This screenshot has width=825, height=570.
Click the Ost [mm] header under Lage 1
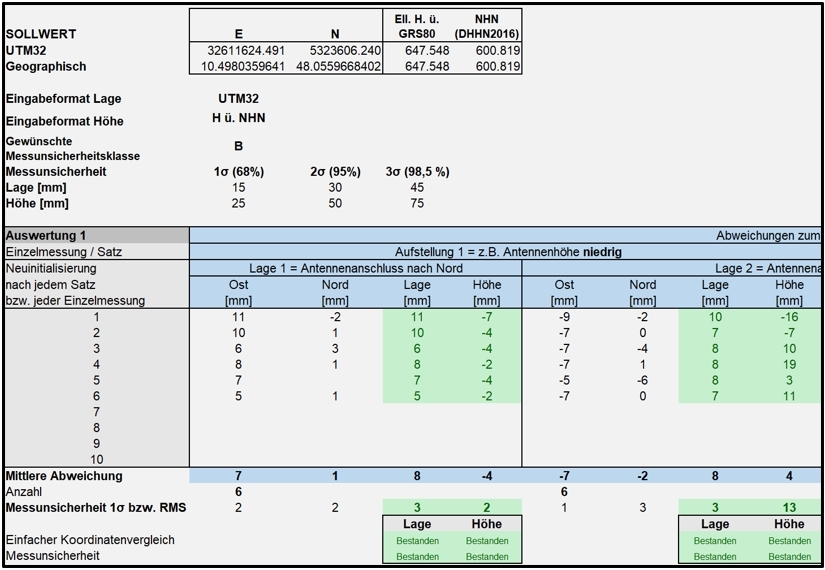(x=238, y=293)
